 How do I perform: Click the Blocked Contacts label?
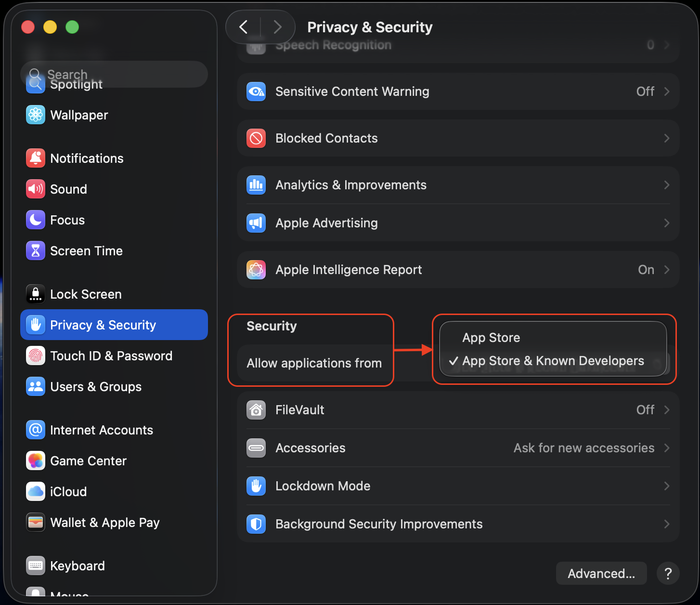(326, 138)
